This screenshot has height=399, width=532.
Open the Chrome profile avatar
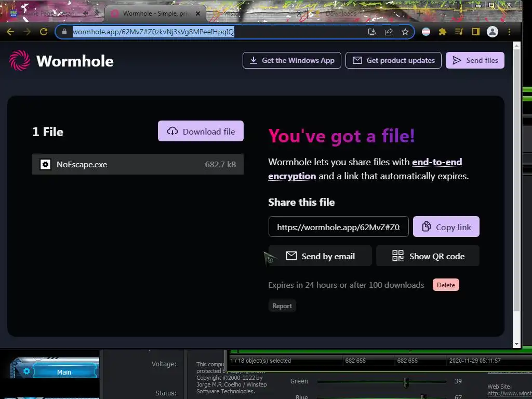[493, 32]
